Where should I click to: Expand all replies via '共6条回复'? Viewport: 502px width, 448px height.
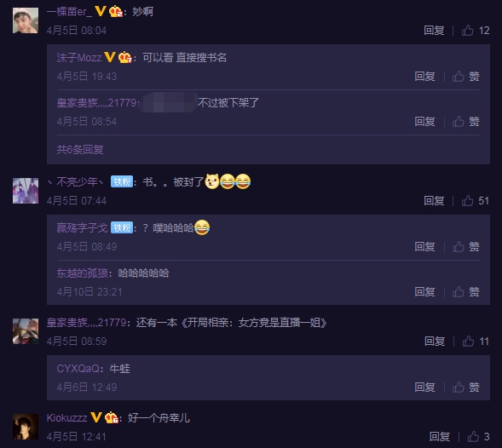point(80,149)
